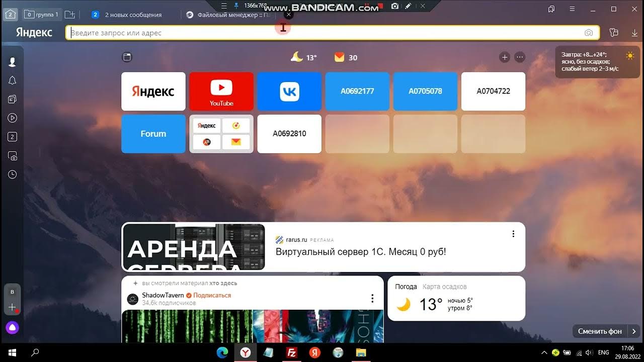Open tomorrow's forecast card 'Завтра: +8...+24°'
Screen dimensions: 644x362
coord(597,62)
